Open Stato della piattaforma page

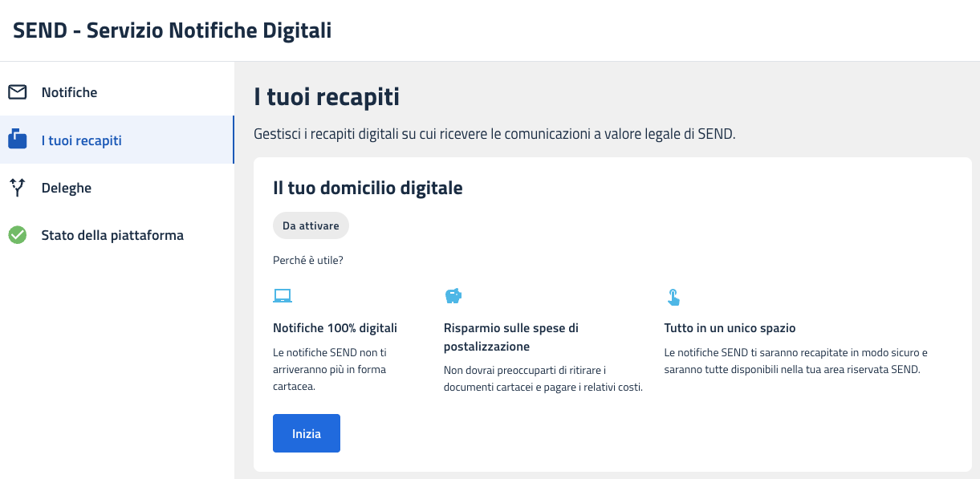click(x=112, y=235)
